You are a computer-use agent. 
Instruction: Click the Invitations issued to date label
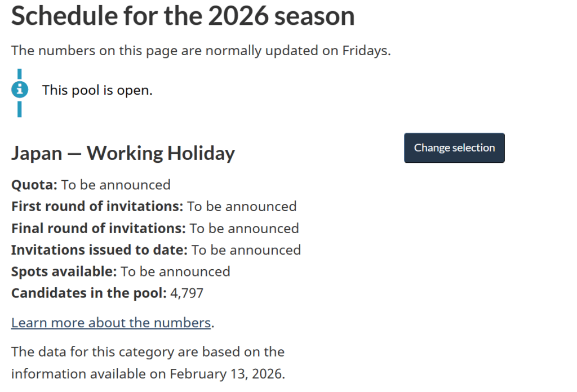click(99, 250)
